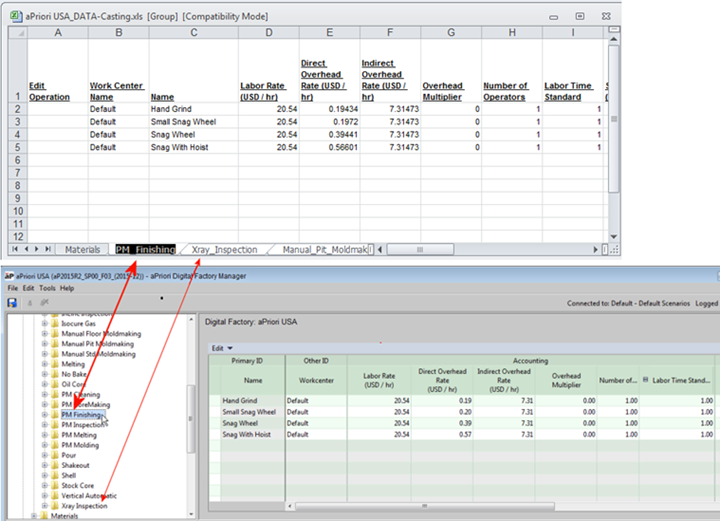
Task: Click the Overhead Multiplier header in Factory table
Action: coord(566,380)
